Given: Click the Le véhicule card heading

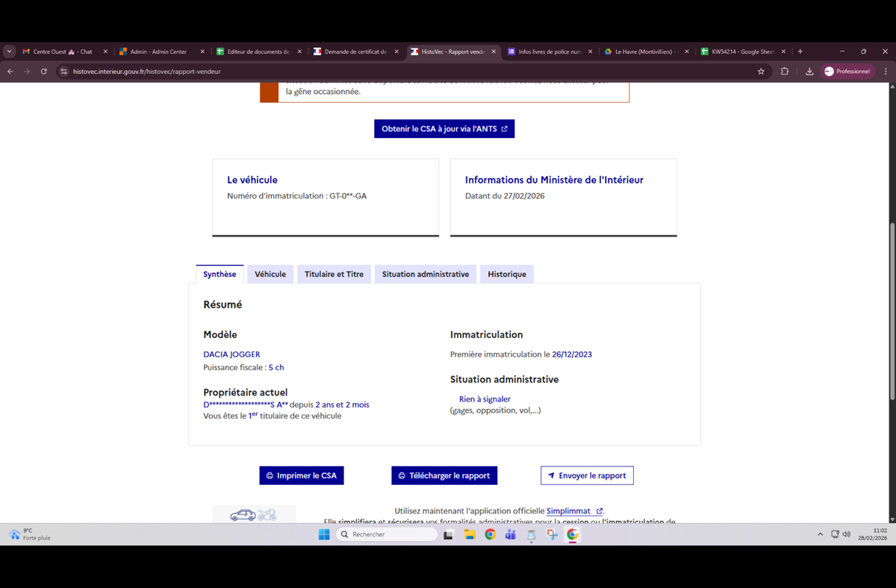Looking at the screenshot, I should click(x=252, y=180).
